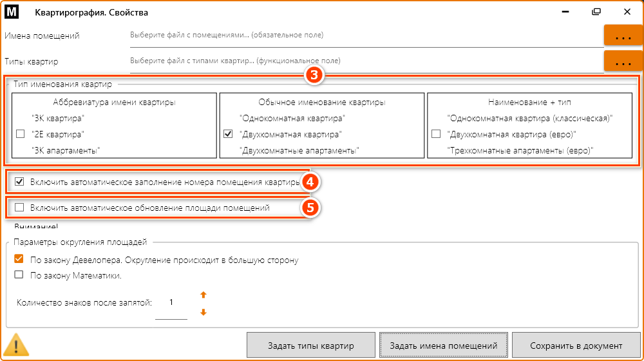Enable automatic room area update
This screenshot has width=644, height=361.
click(x=19, y=208)
